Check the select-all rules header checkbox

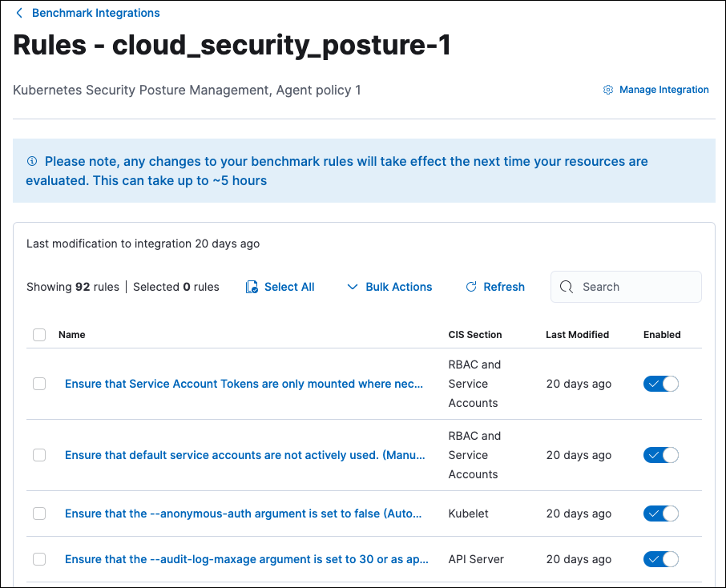(x=39, y=335)
